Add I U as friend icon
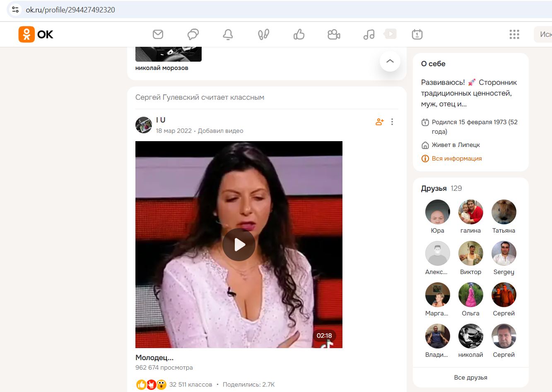 pos(379,122)
